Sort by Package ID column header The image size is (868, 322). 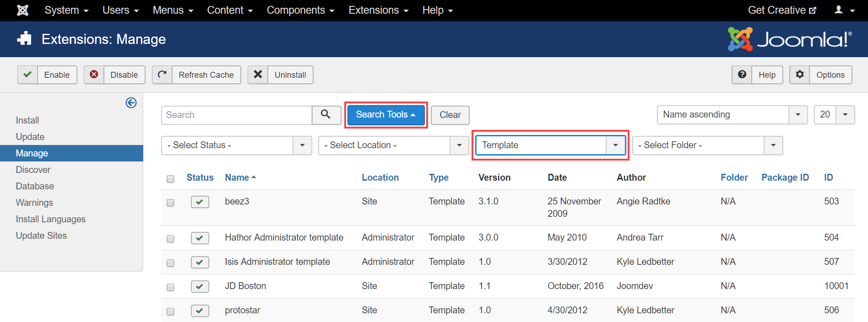point(785,177)
